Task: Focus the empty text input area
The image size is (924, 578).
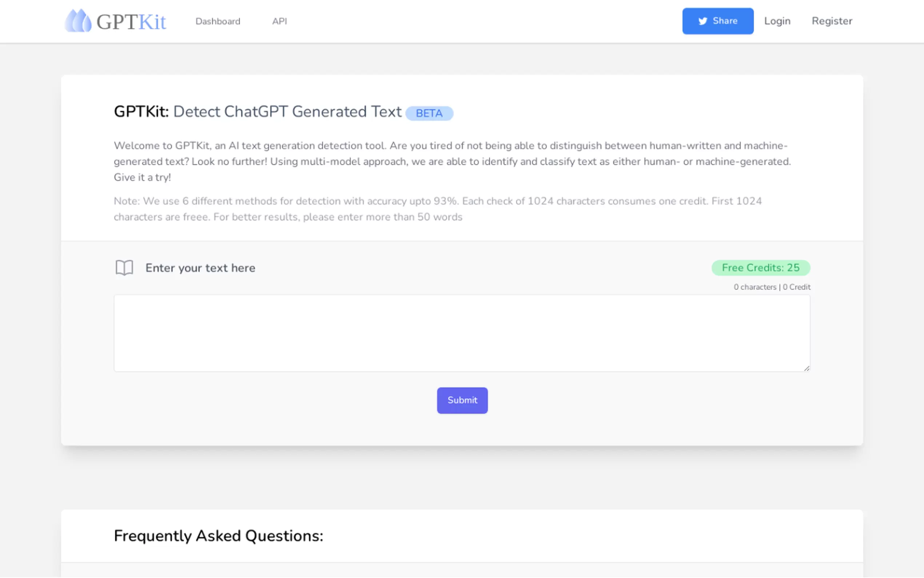Action: pyautogui.click(x=461, y=333)
